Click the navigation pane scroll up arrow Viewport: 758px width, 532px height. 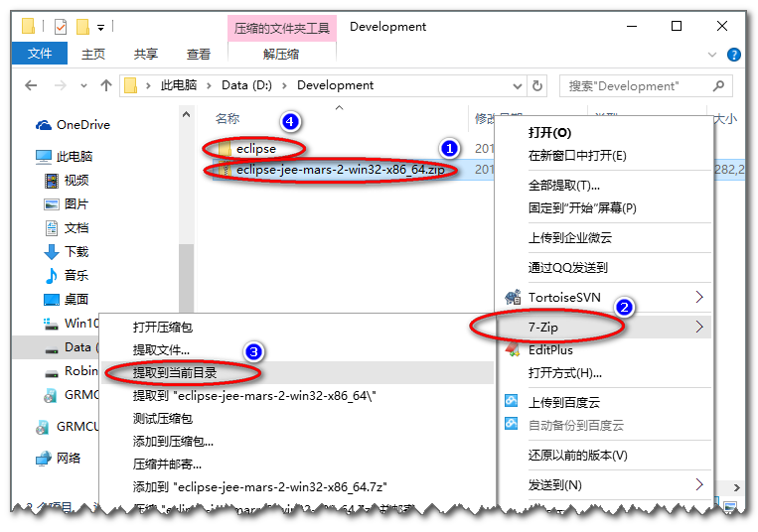pyautogui.click(x=186, y=115)
